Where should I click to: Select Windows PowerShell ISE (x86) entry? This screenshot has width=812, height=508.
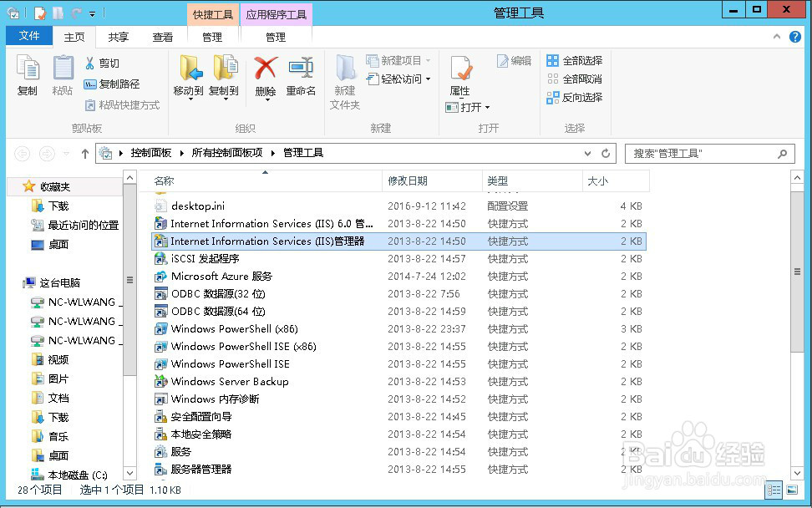tap(398, 347)
